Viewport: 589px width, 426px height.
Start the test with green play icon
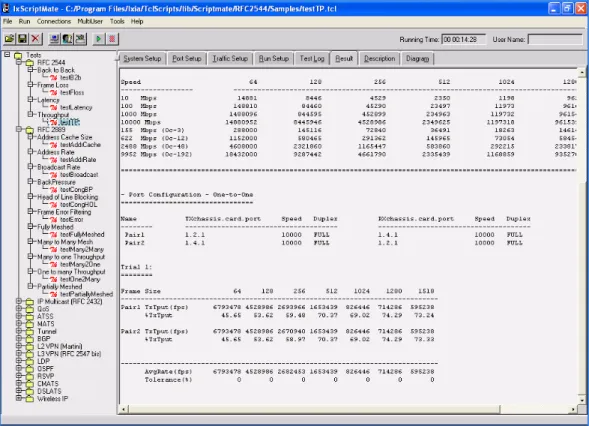pyautogui.click(x=99, y=39)
